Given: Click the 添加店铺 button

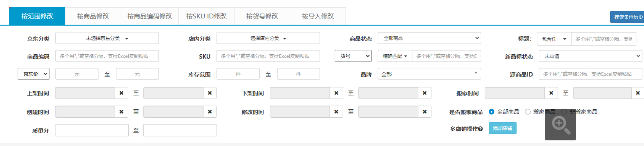Looking at the screenshot, I should [x=502, y=128].
